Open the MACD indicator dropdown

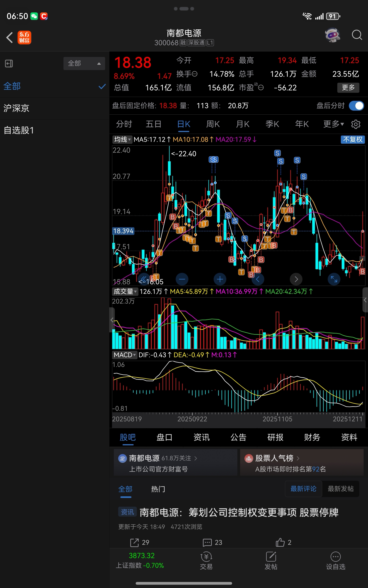pyautogui.click(x=125, y=355)
